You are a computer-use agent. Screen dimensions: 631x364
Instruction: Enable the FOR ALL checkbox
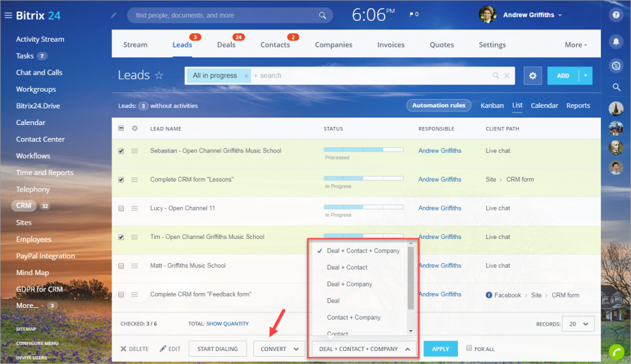click(469, 348)
